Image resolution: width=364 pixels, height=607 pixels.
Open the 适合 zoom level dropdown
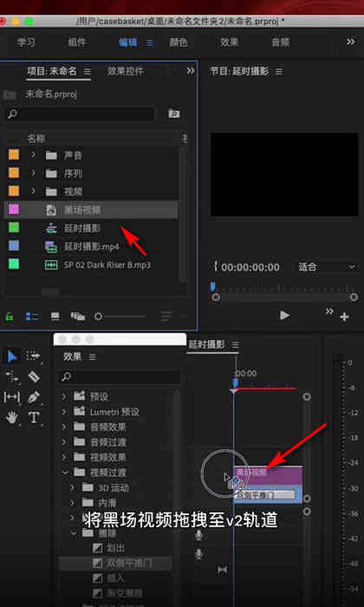point(326,267)
